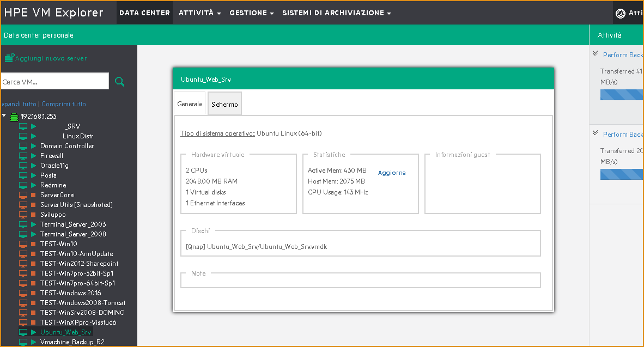Click the CPU Usage: 143 MHz text
Image resolution: width=644 pixels, height=347 pixels.
tap(338, 192)
